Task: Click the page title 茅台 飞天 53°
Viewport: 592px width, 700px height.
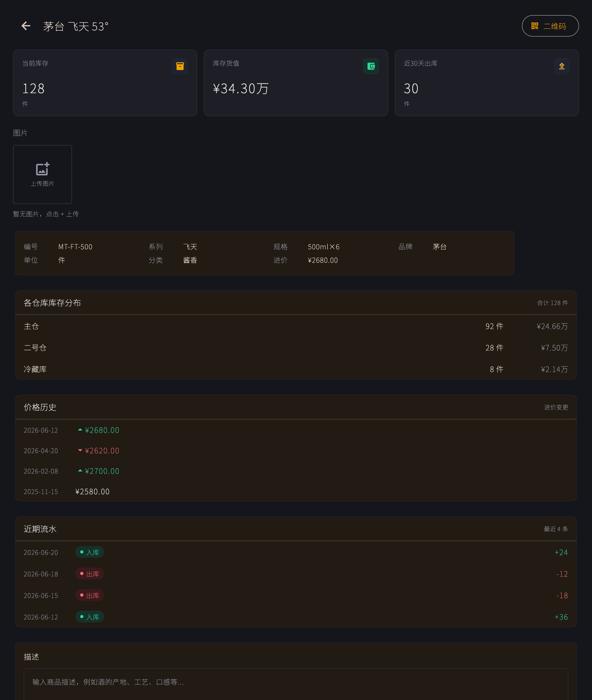Action: click(76, 26)
